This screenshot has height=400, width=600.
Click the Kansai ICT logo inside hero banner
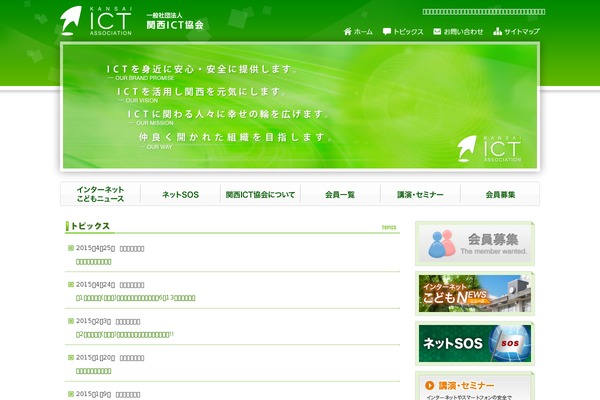pyautogui.click(x=489, y=149)
